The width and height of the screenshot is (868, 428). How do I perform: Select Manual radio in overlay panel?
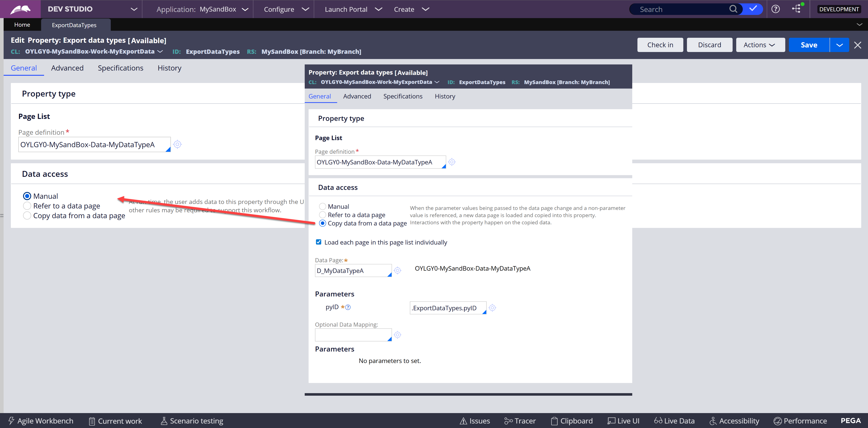click(x=323, y=207)
